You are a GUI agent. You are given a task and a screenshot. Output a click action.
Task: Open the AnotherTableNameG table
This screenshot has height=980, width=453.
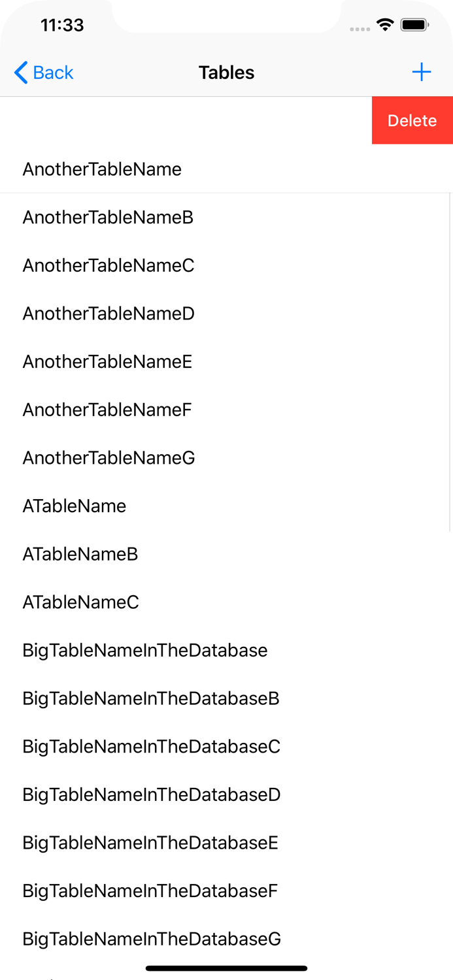[108, 458]
